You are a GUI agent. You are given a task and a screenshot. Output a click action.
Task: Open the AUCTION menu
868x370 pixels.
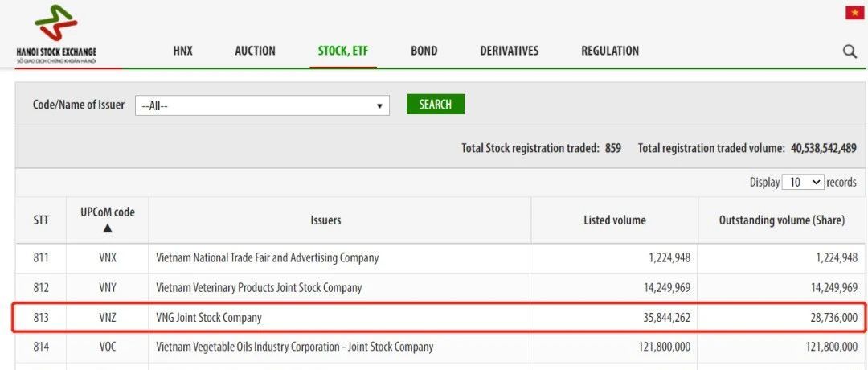coord(255,51)
